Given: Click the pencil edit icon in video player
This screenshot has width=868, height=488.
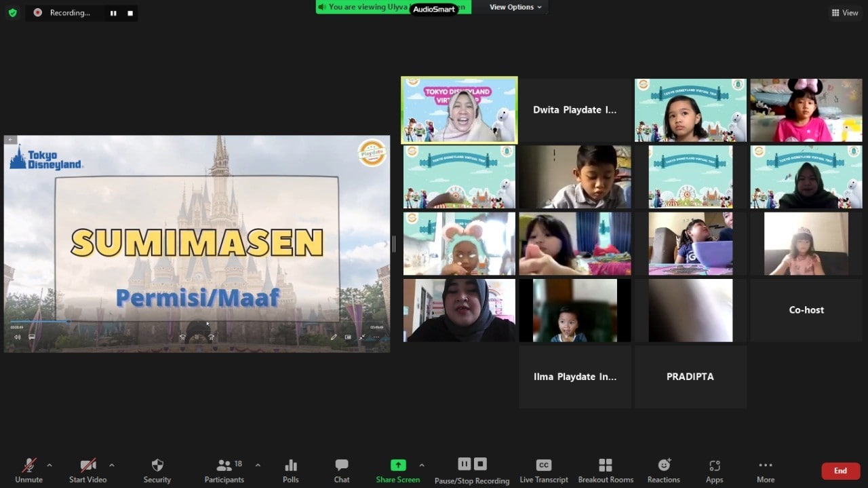Looking at the screenshot, I should [334, 337].
